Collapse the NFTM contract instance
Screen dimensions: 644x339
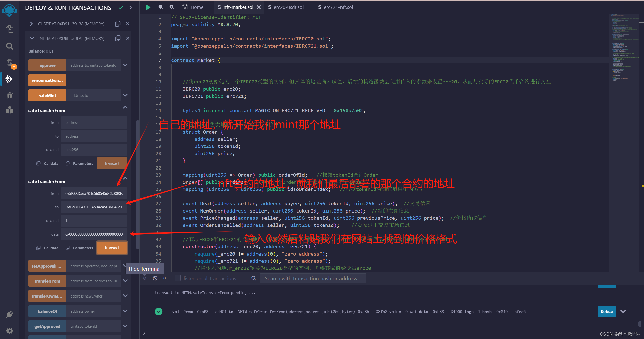click(32, 38)
